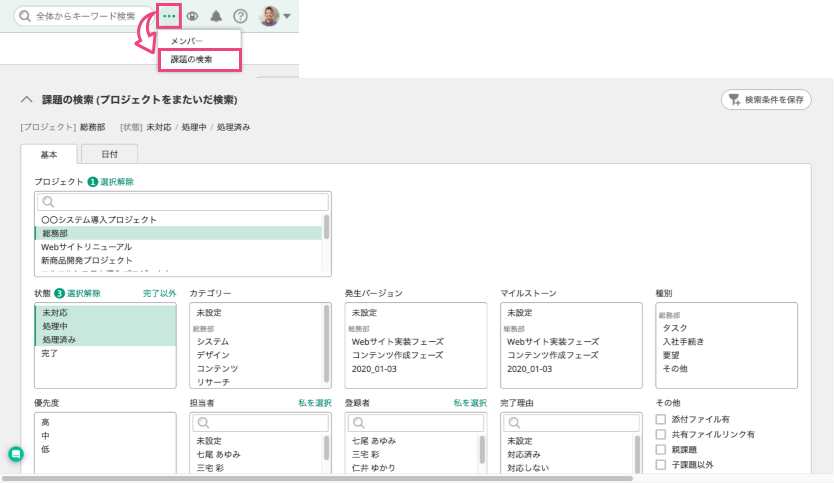The image size is (834, 483).
Task: Click the eye watch-list icon
Action: coord(193,16)
